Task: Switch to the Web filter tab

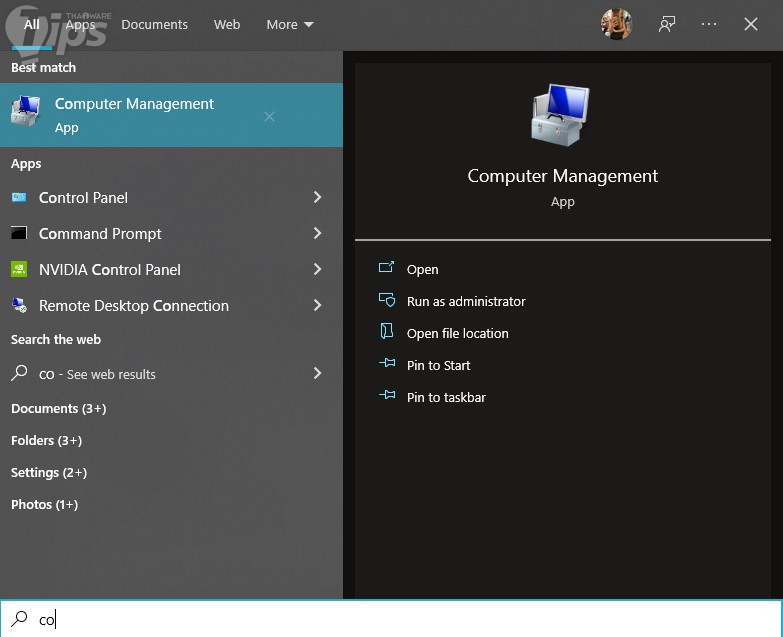Action: coord(227,24)
